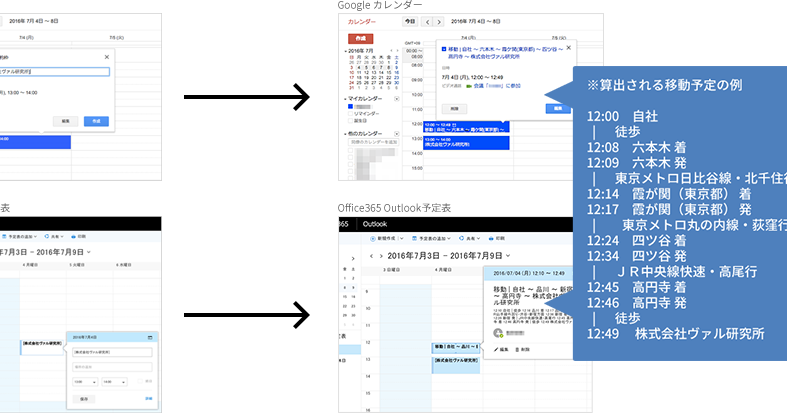Click the 今日 button in Google Calendar
Image resolution: width=787 pixels, height=413 pixels.
[410, 22]
